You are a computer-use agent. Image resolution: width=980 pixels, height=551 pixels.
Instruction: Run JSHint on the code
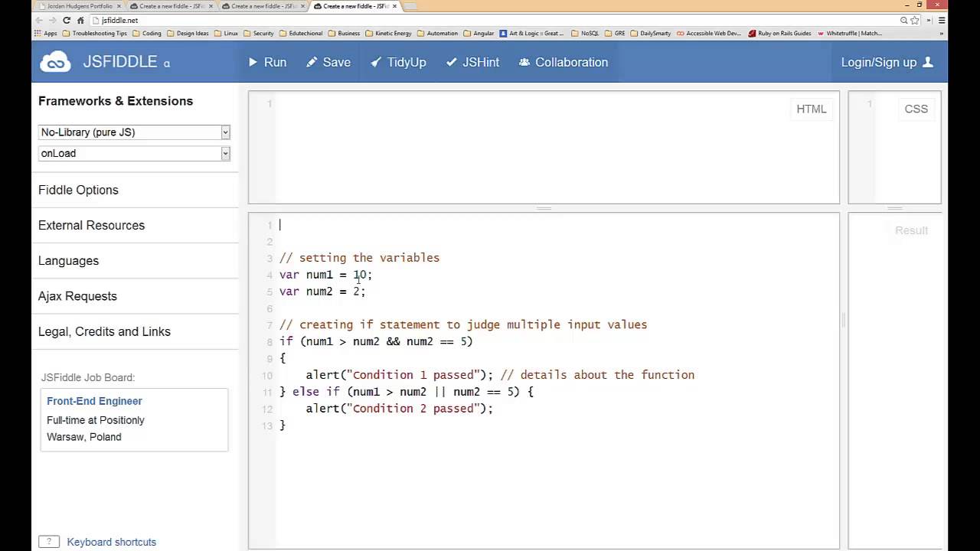472,62
